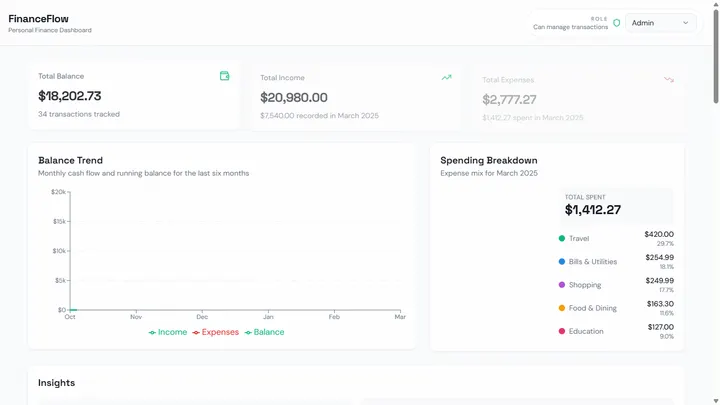Image resolution: width=720 pixels, height=405 pixels.
Task: Click the $10k label on chart y-axis
Action: pos(59,251)
